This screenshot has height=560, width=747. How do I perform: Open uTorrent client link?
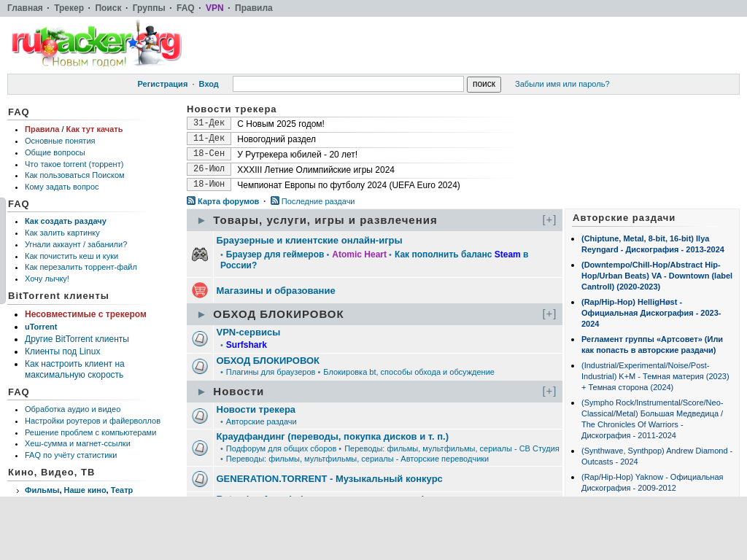pyautogui.click(x=41, y=327)
